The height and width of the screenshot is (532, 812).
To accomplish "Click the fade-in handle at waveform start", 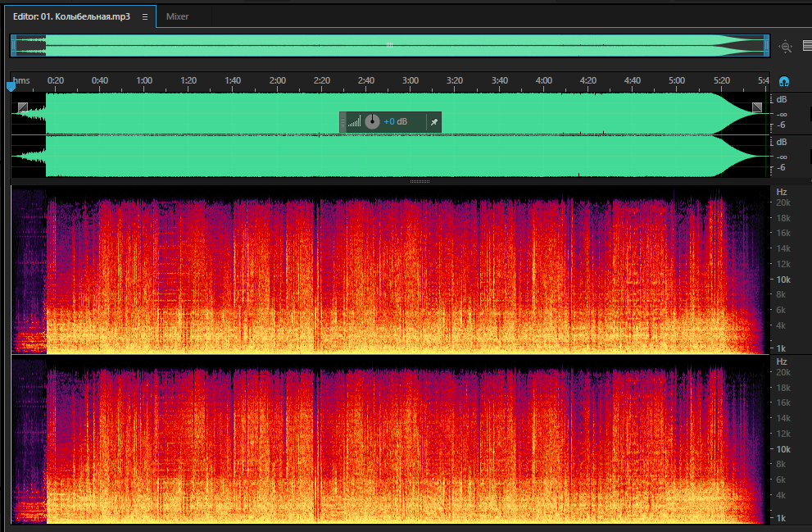I will pyautogui.click(x=22, y=107).
